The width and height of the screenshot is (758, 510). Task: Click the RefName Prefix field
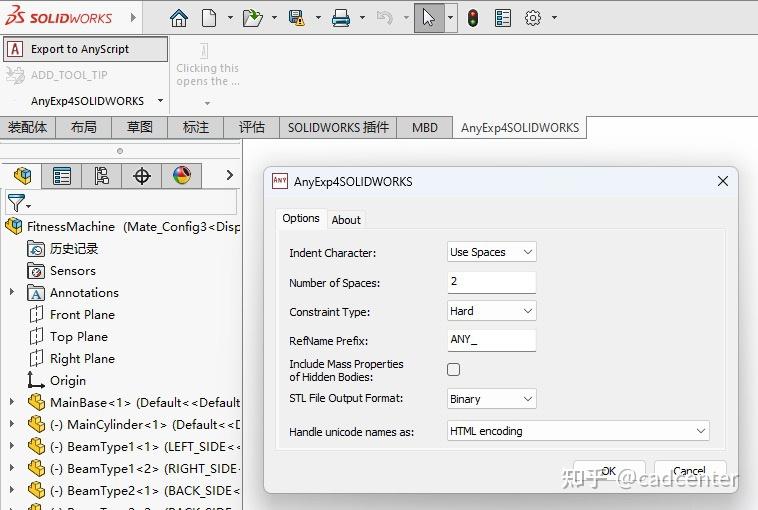[x=492, y=340]
